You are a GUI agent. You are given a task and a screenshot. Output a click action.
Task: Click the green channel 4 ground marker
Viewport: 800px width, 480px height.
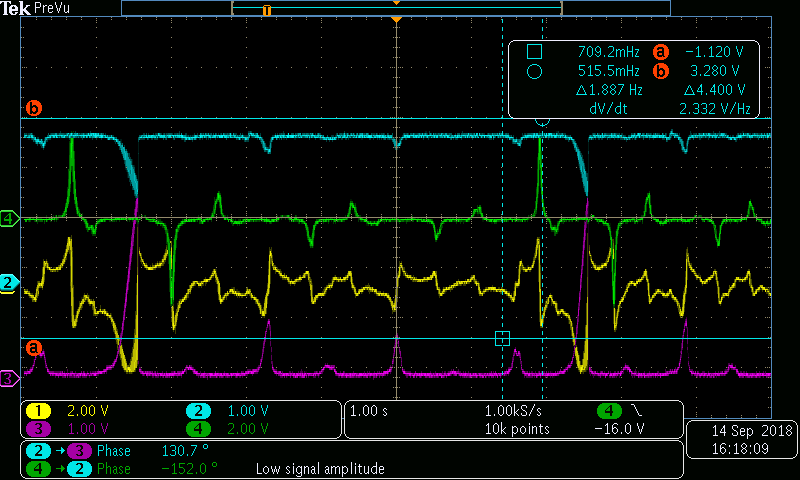coord(10,218)
